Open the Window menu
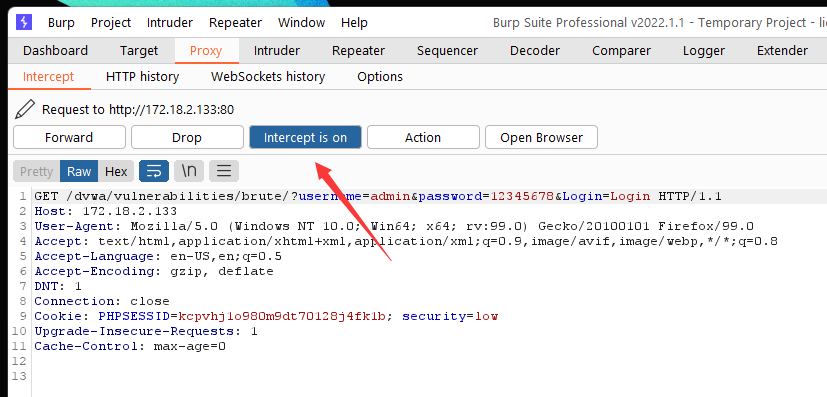Image resolution: width=827 pixels, height=397 pixels. pos(302,23)
